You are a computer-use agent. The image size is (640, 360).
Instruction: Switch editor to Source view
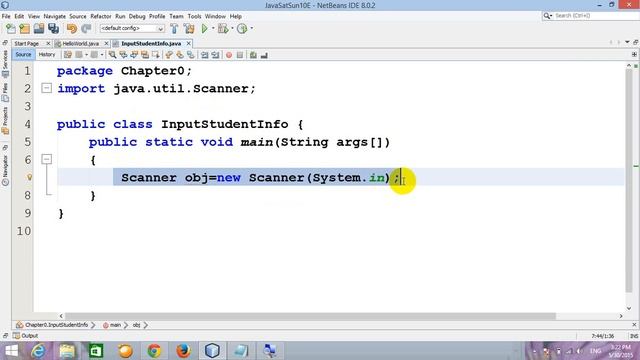tap(23, 55)
